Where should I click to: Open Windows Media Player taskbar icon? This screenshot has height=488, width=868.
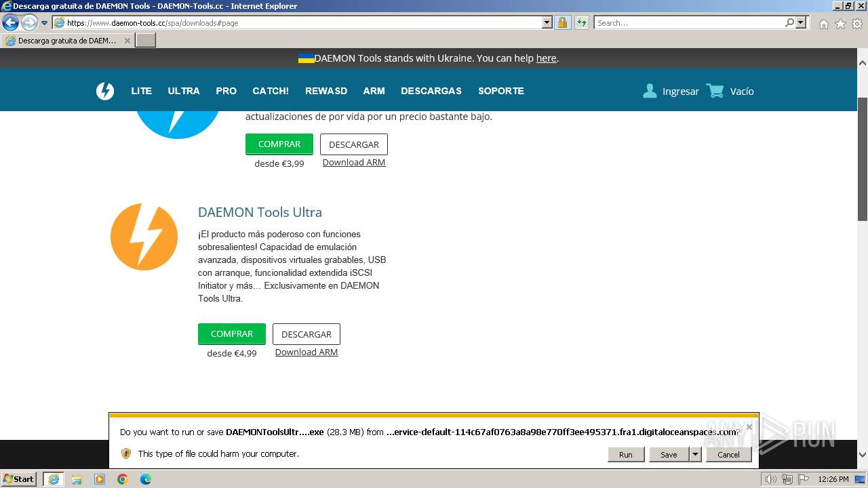pyautogui.click(x=100, y=479)
